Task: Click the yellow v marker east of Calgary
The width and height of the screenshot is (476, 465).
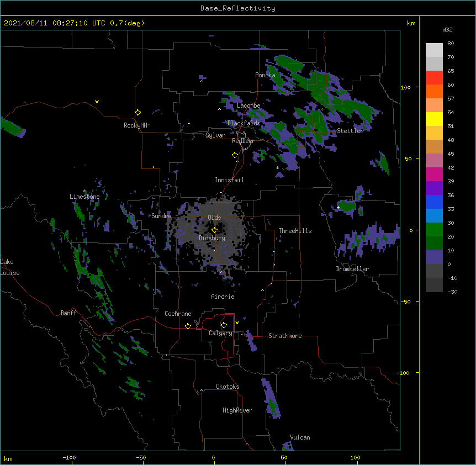Action: [x=237, y=323]
